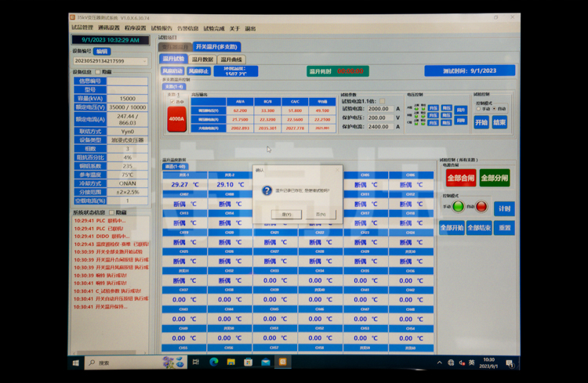This screenshot has width=588, height=383.
Task: Open Microsoft Edge from the taskbar
Action: (x=213, y=363)
